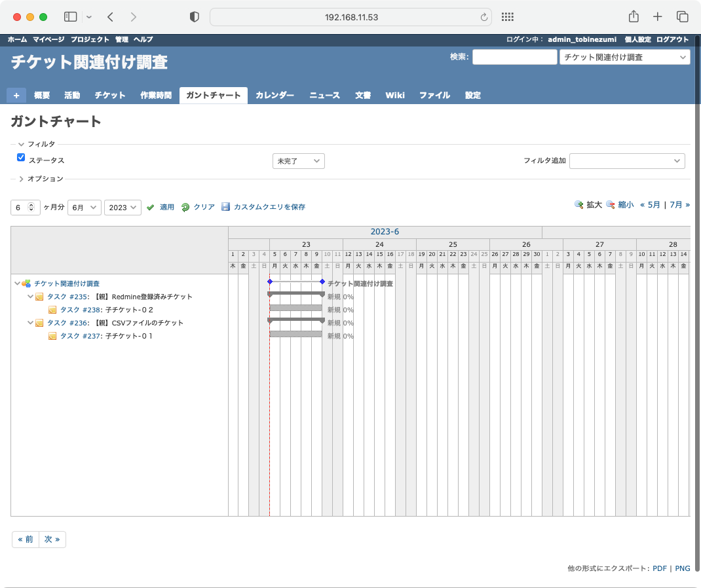Image resolution: width=701 pixels, height=588 pixels.
Task: Click Safari's privacy shield icon
Action: point(194,16)
